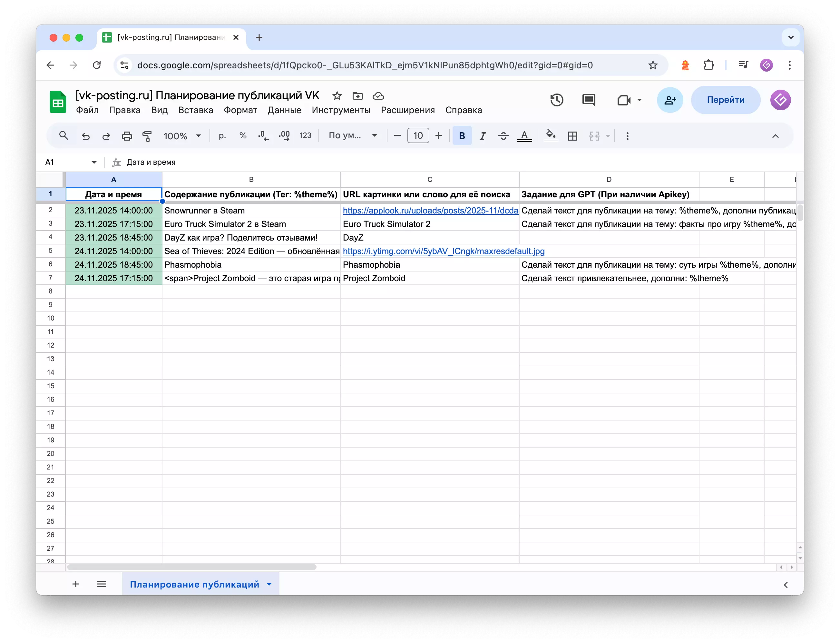Open the borders tool
The width and height of the screenshot is (840, 643).
572,136
